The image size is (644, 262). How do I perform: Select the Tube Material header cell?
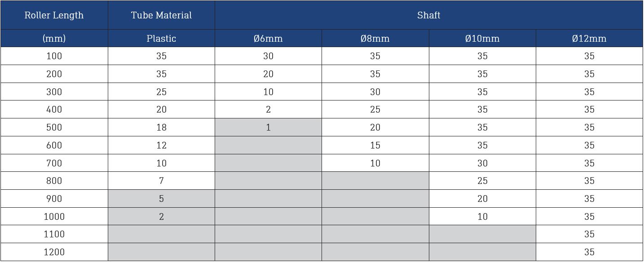161,15
